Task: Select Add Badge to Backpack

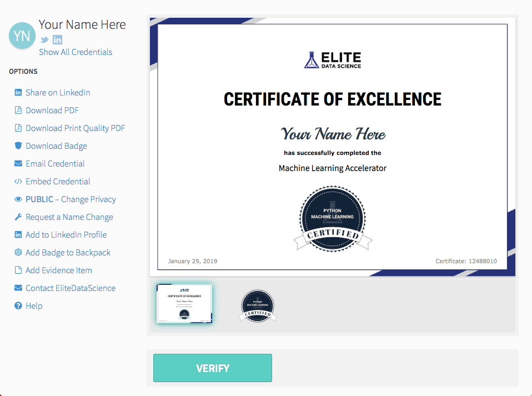Action: pyautogui.click(x=68, y=253)
